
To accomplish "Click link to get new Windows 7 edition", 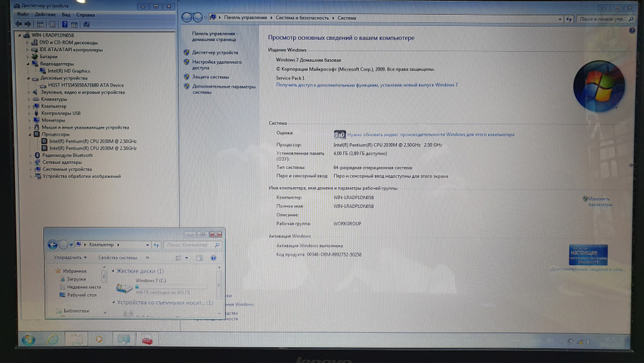I will click(367, 84).
